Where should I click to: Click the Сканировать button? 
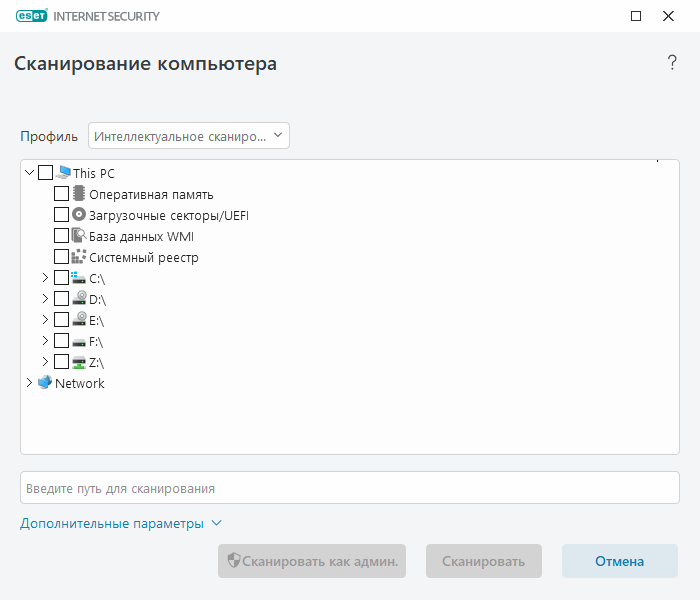tap(483, 561)
